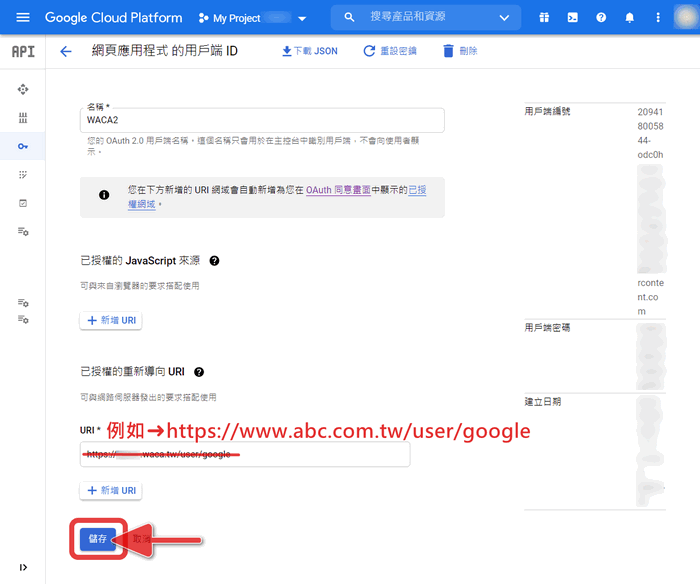Viewport: 700px width, 584px height.
Task: Select the heading '已授權的 JavaScript 來源'
Action: (x=140, y=261)
